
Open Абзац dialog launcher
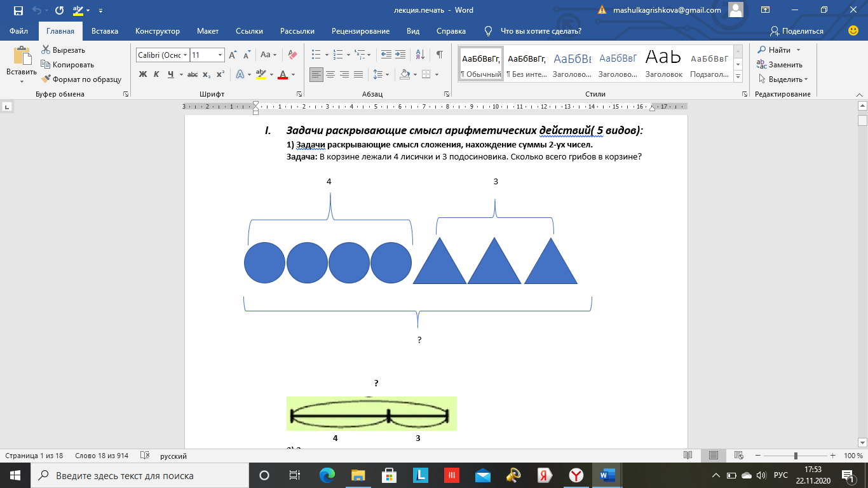click(x=448, y=94)
